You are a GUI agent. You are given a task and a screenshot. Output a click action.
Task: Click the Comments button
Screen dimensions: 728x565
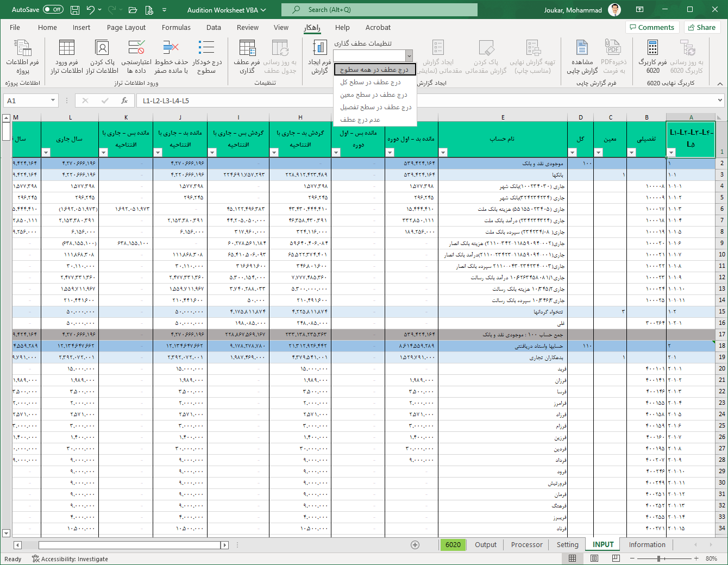tap(651, 27)
